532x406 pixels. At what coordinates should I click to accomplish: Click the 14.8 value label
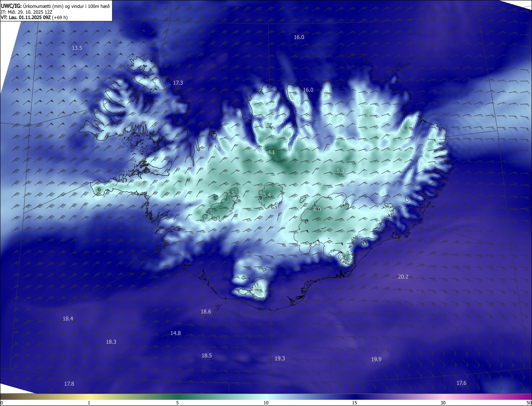point(175,333)
